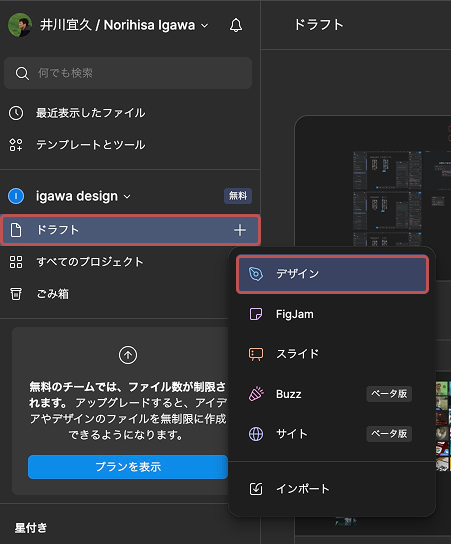Image resolution: width=451 pixels, height=544 pixels.
Task: Click the document icon beside ドラフト
Action: (16, 230)
